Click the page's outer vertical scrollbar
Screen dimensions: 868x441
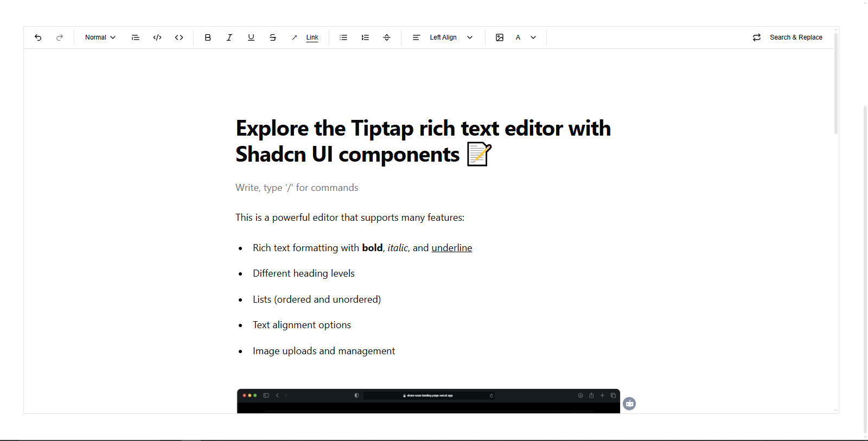pyautogui.click(x=865, y=269)
